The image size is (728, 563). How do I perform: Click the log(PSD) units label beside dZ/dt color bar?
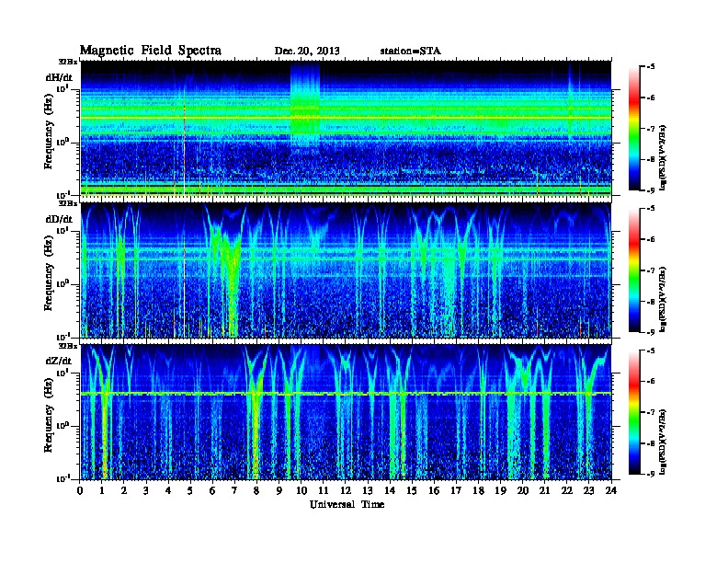pos(663,442)
